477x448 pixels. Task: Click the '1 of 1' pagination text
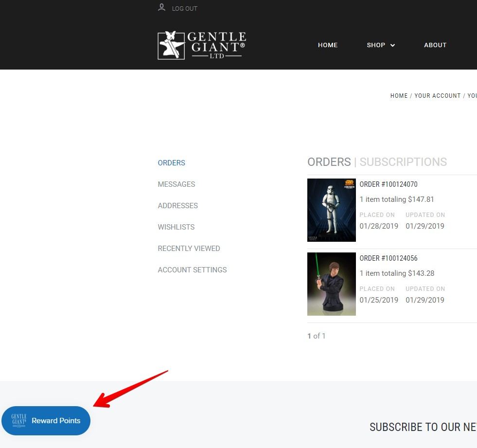[317, 336]
